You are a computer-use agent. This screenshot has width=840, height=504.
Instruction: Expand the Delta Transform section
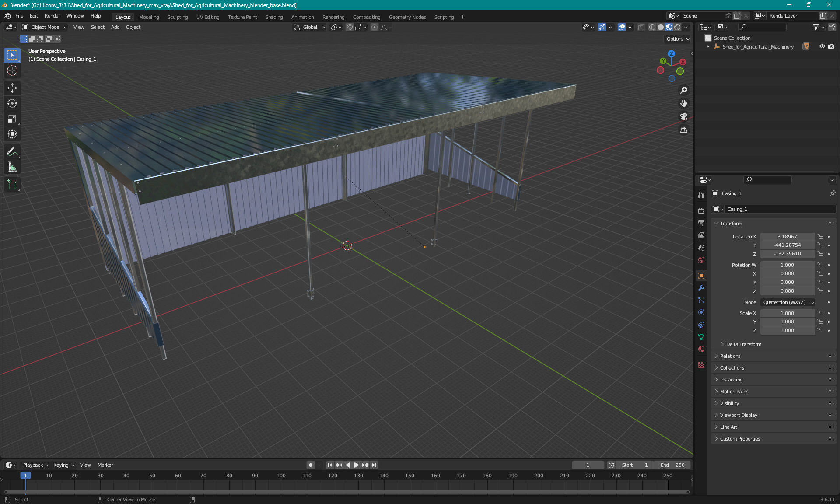pyautogui.click(x=743, y=344)
